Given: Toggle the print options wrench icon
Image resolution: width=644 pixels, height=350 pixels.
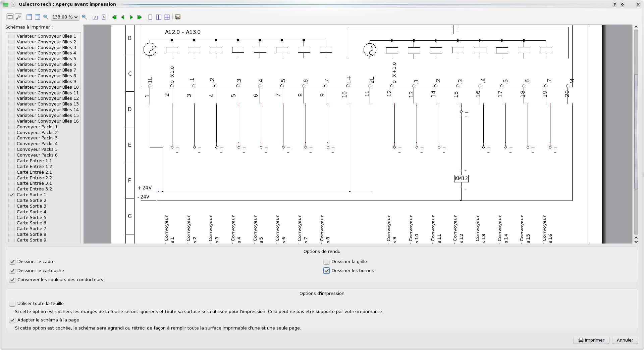Looking at the screenshot, I should [18, 17].
